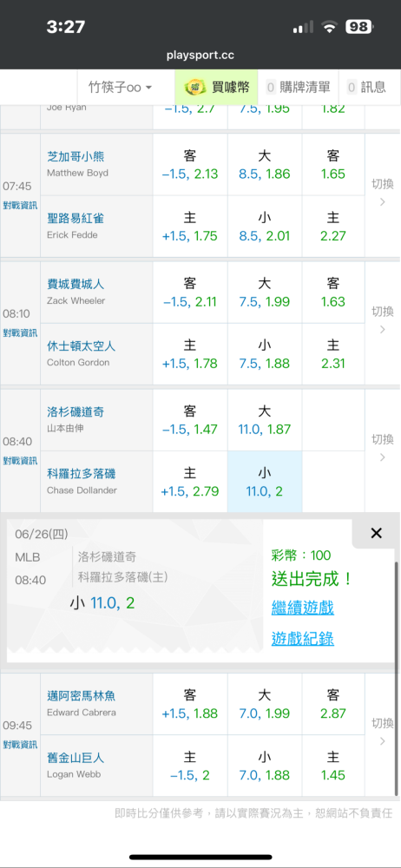
Task: Open 對戰資訊 for the 09:45 game
Action: pos(20,745)
